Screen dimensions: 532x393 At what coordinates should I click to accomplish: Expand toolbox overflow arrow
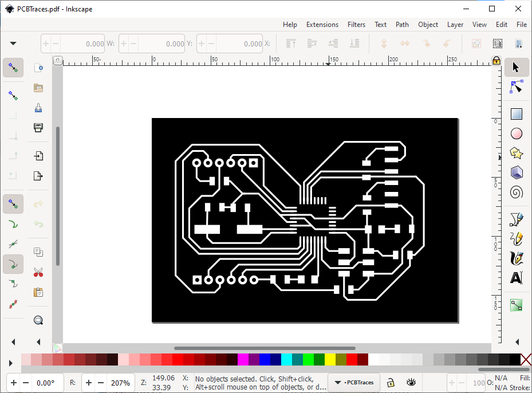[x=517, y=342]
